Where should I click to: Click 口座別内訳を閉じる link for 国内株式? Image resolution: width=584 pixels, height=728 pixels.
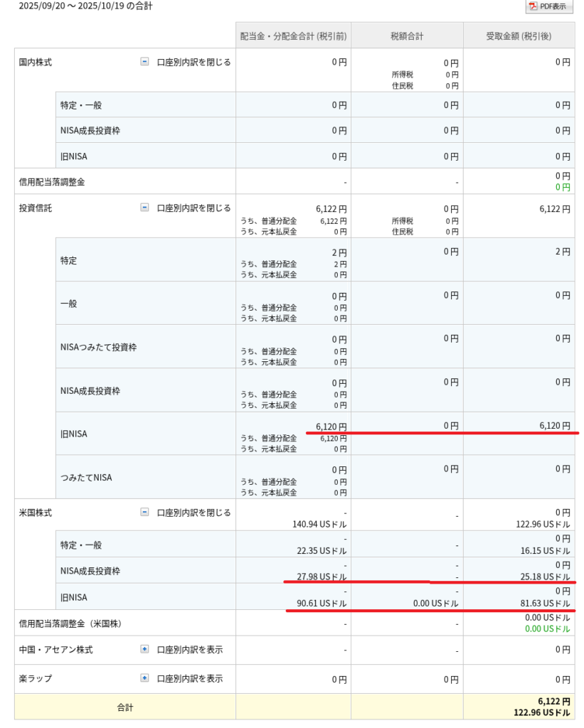(193, 62)
